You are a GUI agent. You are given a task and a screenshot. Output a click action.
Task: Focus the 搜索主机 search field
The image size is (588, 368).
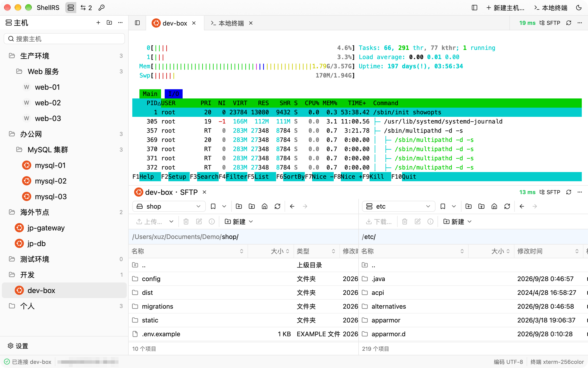64,39
